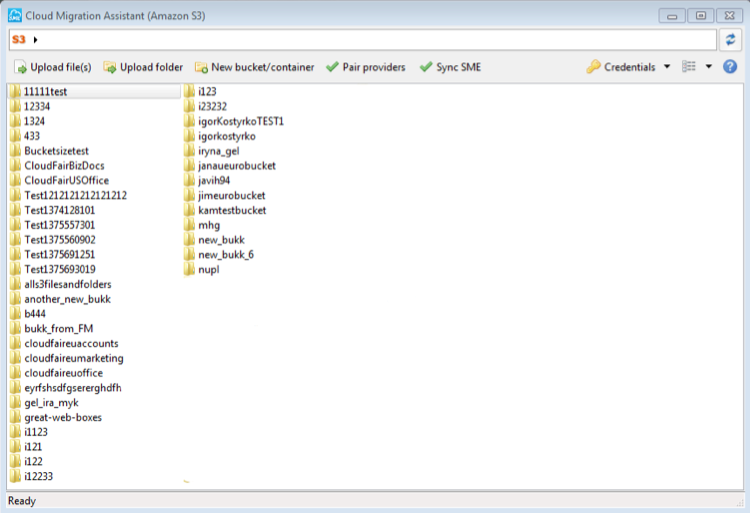Viewport: 750px width, 513px height.
Task: Select the Test1375560902 bucket
Action: (60, 240)
